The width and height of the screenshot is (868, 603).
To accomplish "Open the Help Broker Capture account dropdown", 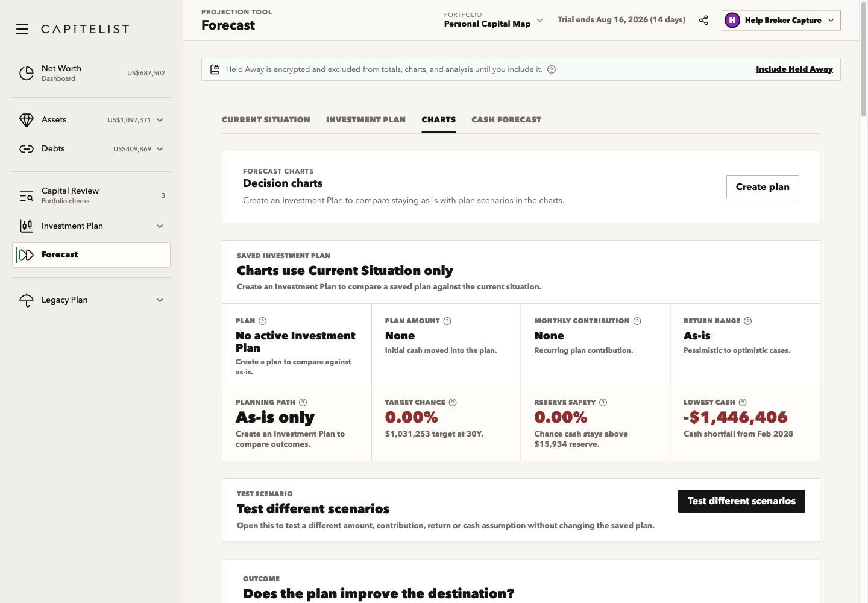I will 781,21.
